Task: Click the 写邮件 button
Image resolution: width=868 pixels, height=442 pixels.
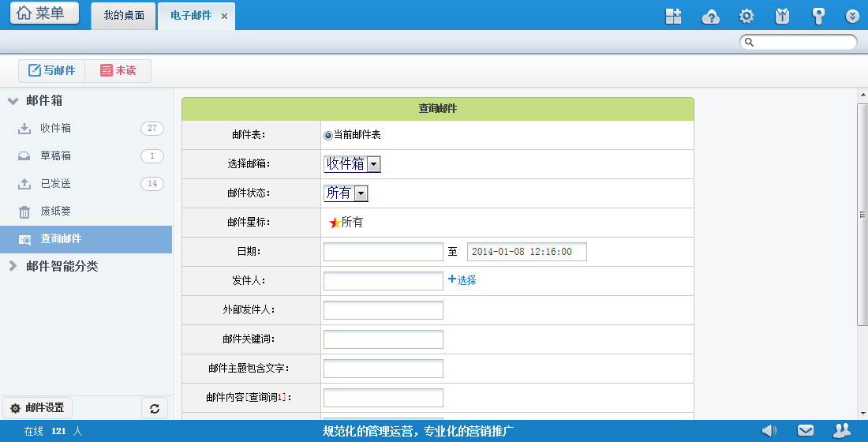Action: [52, 71]
